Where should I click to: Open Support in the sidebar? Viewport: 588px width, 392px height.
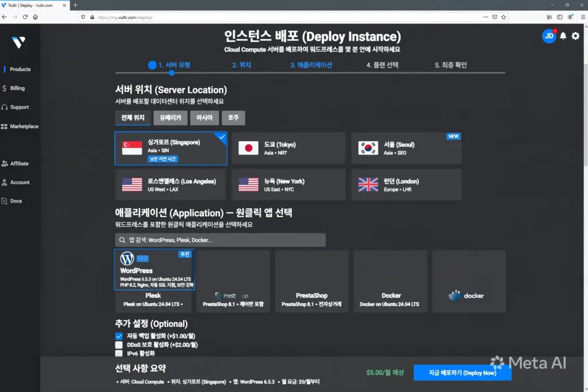[15, 107]
